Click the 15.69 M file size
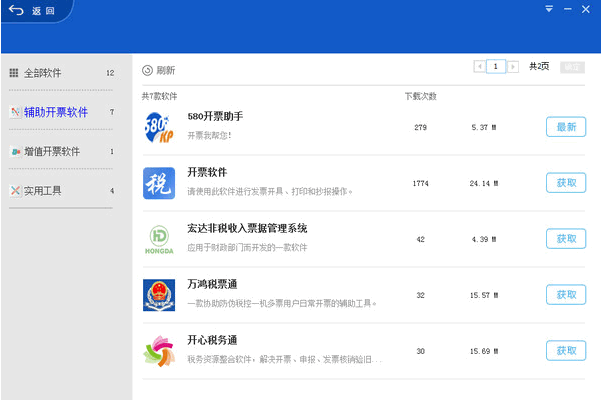This screenshot has width=602, height=401. coord(484,351)
